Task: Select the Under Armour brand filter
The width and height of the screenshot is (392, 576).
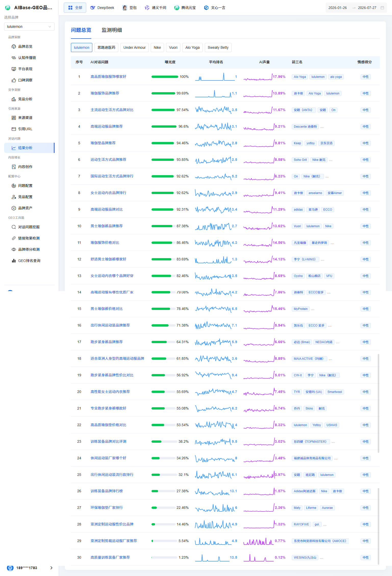Action: pos(134,47)
